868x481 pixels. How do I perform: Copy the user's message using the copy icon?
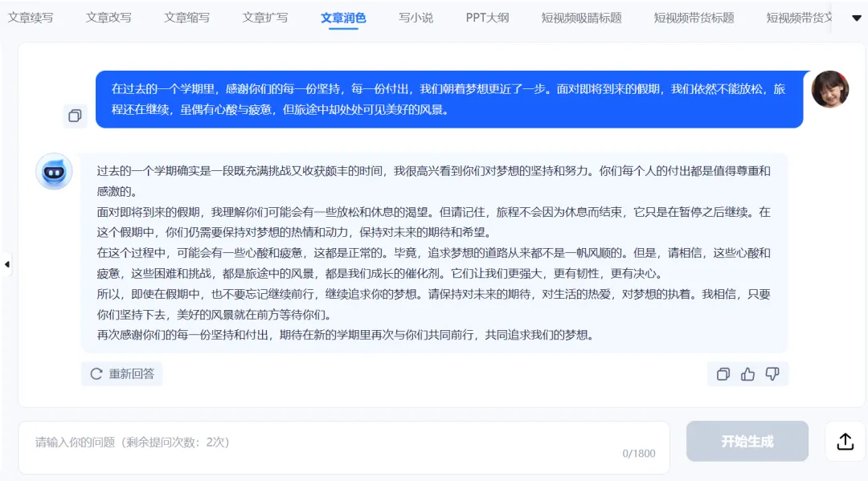point(76,116)
